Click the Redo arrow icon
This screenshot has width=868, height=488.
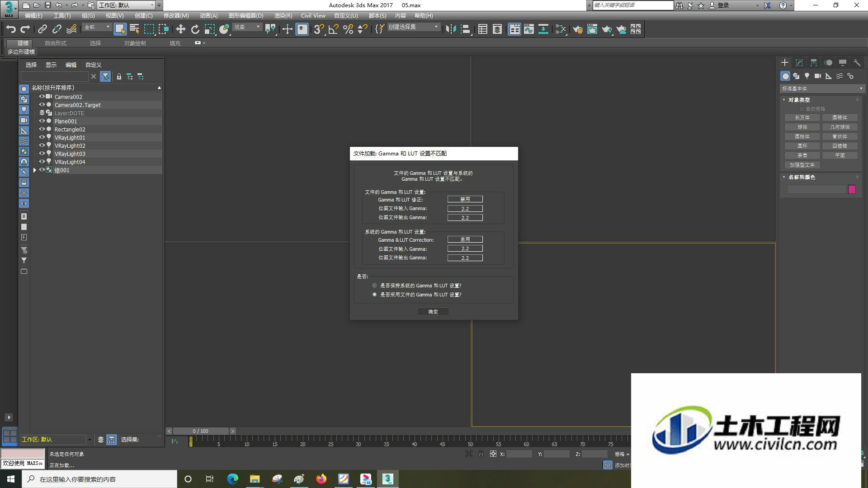click(x=25, y=29)
